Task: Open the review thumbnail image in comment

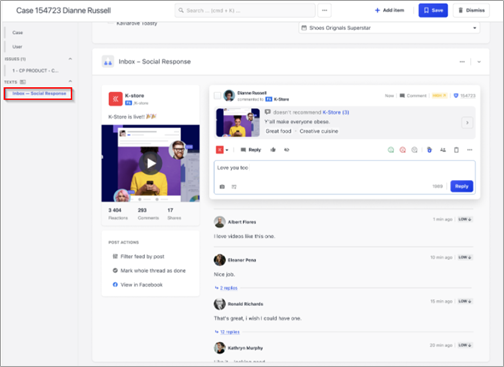Action: point(238,122)
